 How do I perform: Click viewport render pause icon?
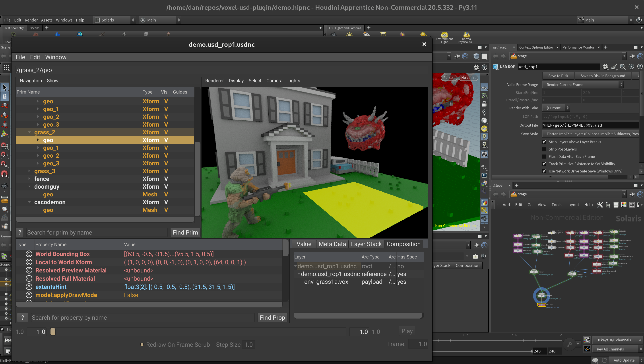pos(484,175)
